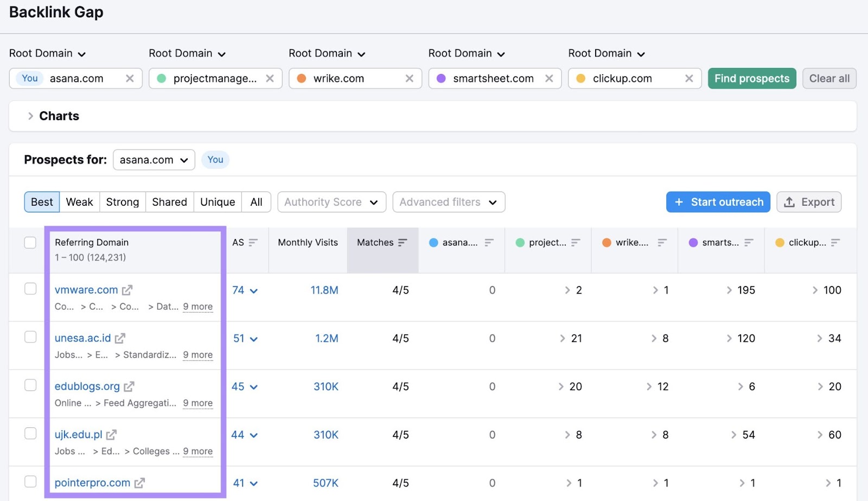Toggle the select-all checkbox in the table header
The image size is (868, 501).
(30, 243)
